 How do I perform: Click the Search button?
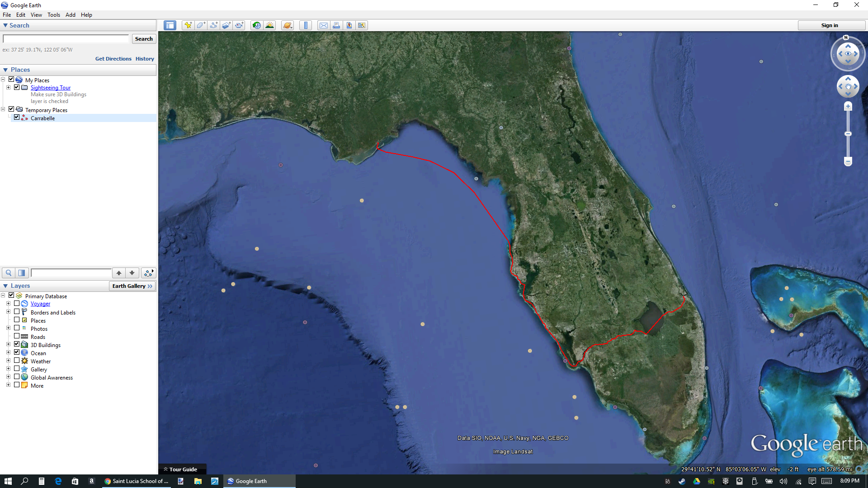pyautogui.click(x=144, y=39)
